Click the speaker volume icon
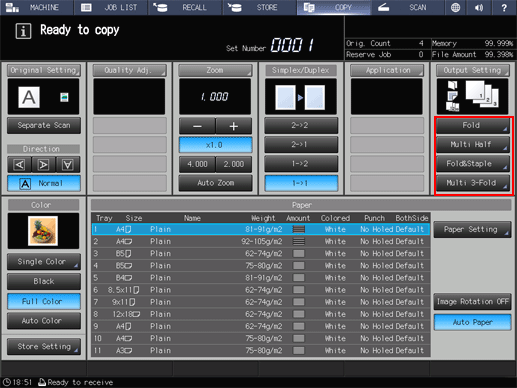The height and width of the screenshot is (388, 517). [x=479, y=8]
